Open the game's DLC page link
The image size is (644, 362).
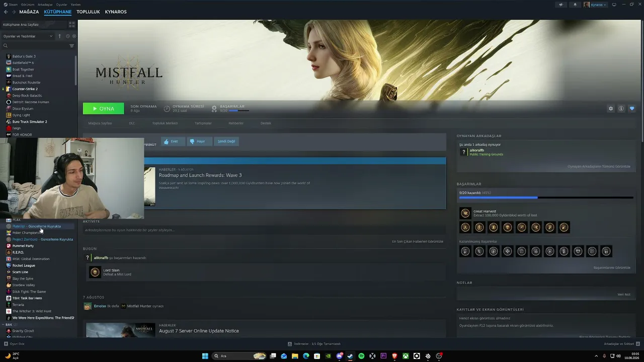132,123
